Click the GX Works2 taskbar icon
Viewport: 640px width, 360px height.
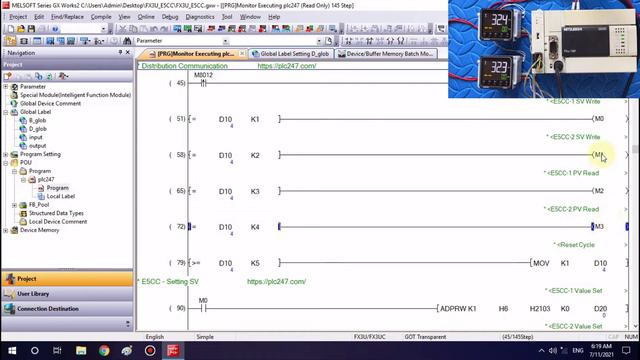[x=173, y=351]
